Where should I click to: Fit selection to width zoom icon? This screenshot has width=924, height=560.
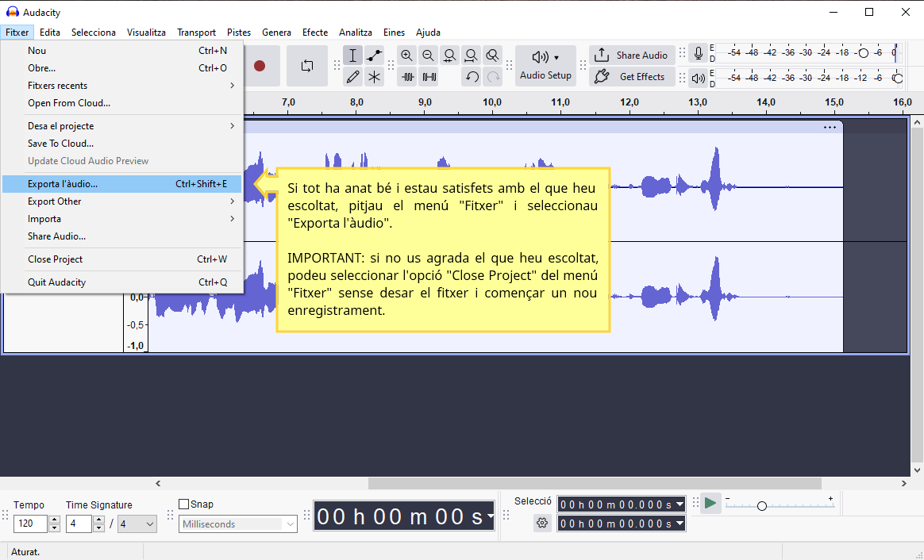point(449,56)
